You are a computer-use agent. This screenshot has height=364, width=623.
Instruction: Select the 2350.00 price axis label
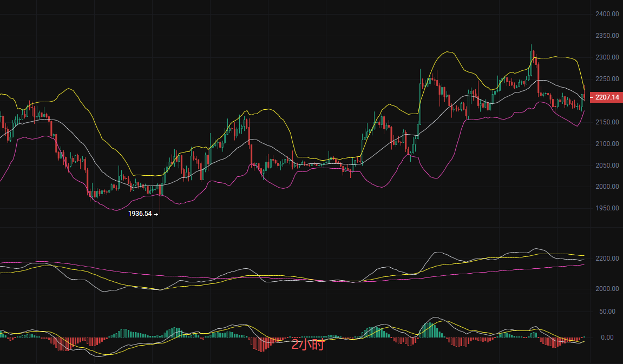(606, 36)
